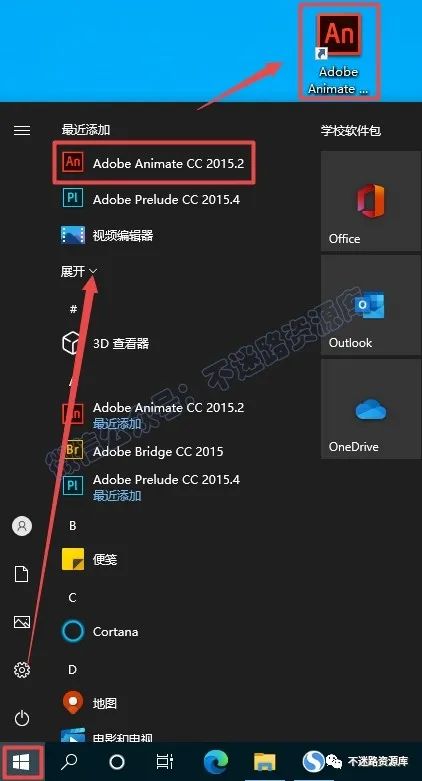Open Microsoft Edge from the taskbar
The image size is (422, 781).
coord(216,761)
